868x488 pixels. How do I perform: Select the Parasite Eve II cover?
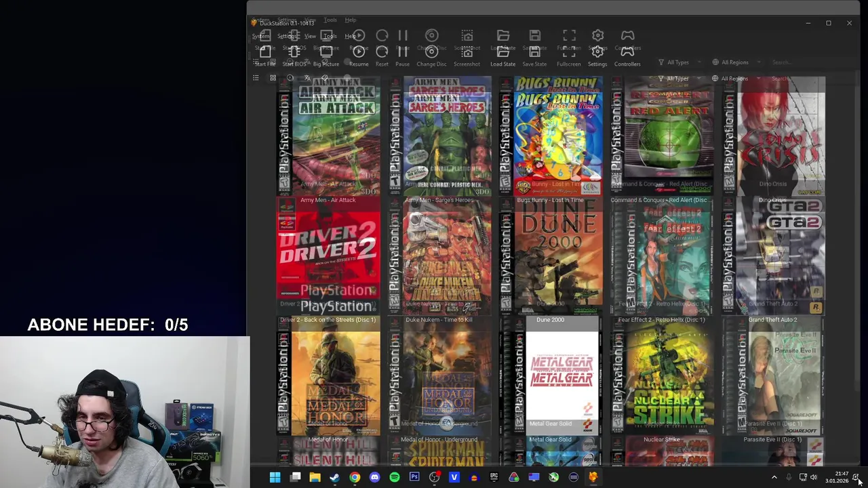(x=773, y=384)
